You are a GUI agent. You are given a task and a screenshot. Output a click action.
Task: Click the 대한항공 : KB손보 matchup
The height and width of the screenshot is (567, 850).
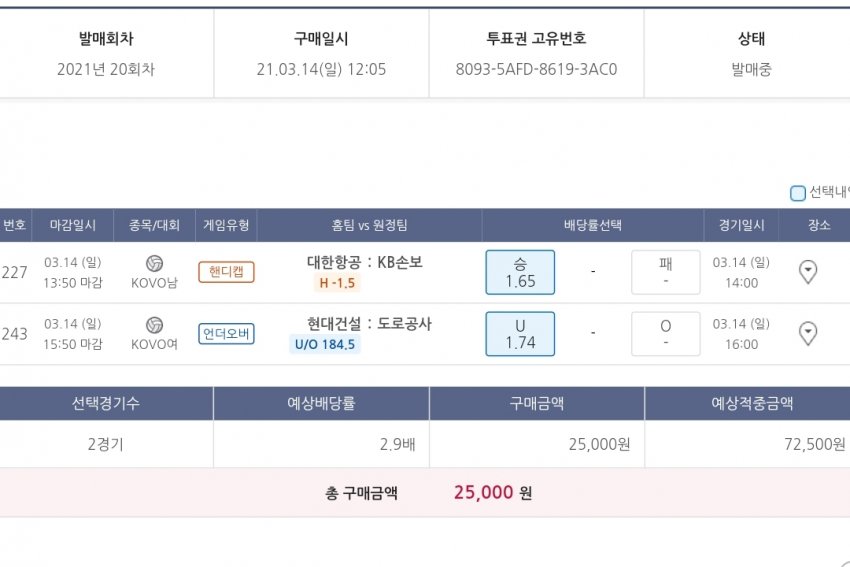(364, 262)
